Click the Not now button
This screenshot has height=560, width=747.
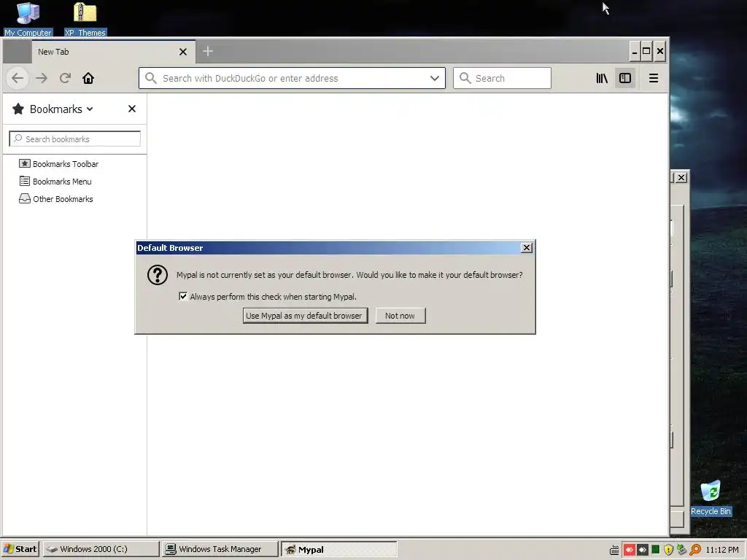(x=400, y=316)
